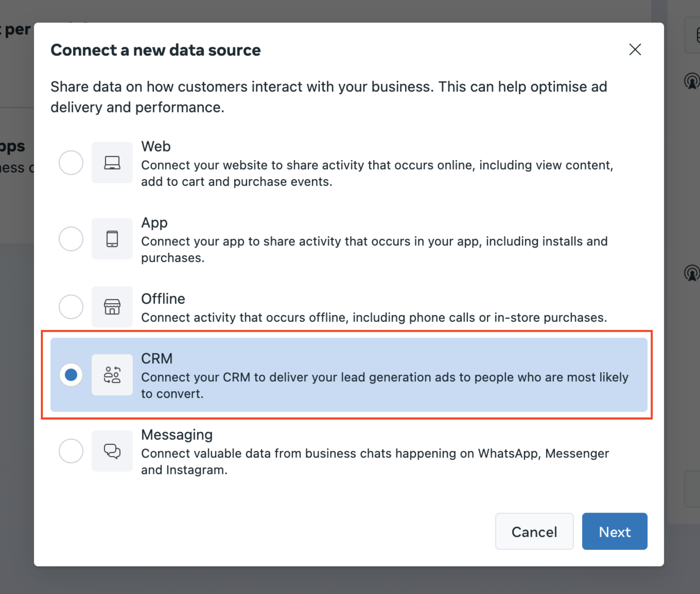Click the laptop icon for Web
700x594 pixels.
pyautogui.click(x=112, y=163)
